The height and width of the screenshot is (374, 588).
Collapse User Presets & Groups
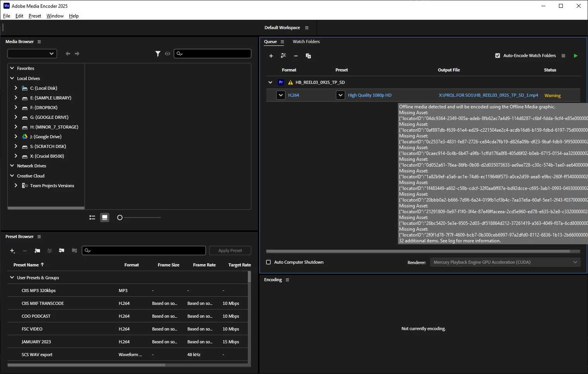click(x=12, y=278)
